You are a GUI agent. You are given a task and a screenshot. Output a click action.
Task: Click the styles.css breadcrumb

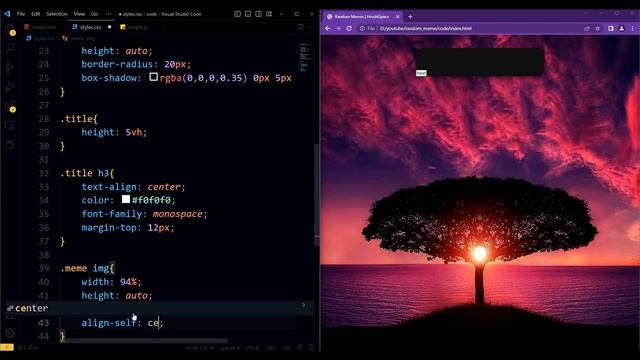point(41,38)
